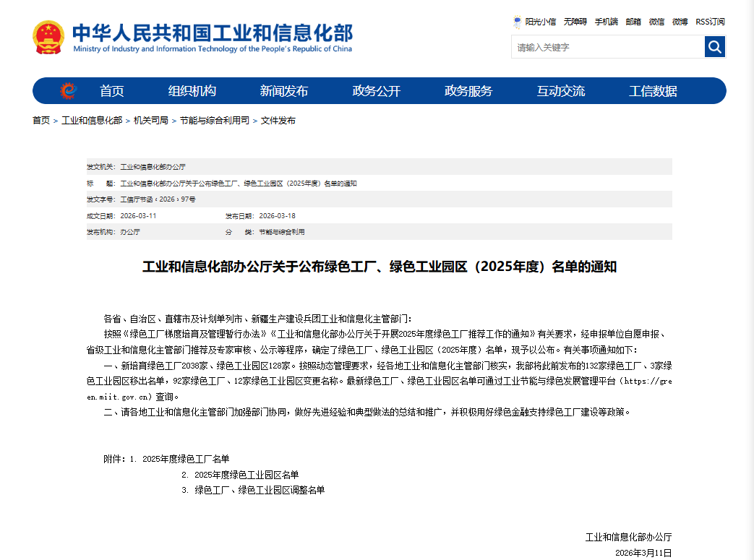
Task: Type in the 请输入关键字 search field
Action: coord(607,47)
